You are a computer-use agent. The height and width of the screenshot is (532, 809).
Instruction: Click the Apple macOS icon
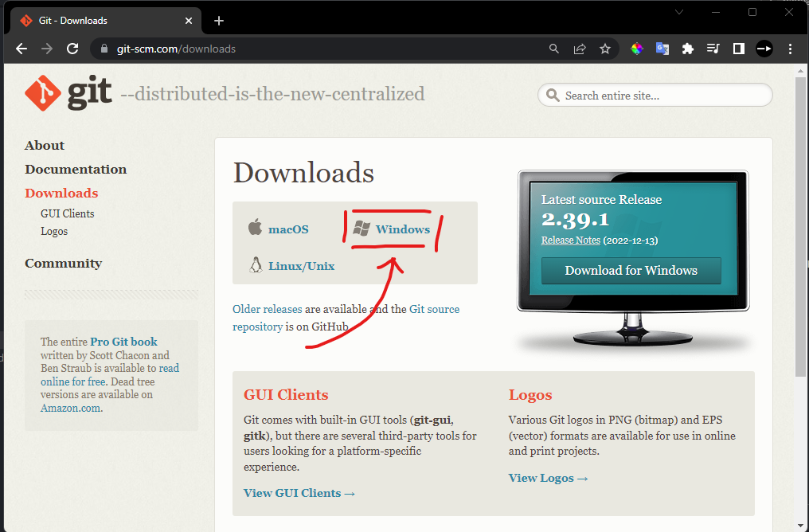(x=255, y=227)
